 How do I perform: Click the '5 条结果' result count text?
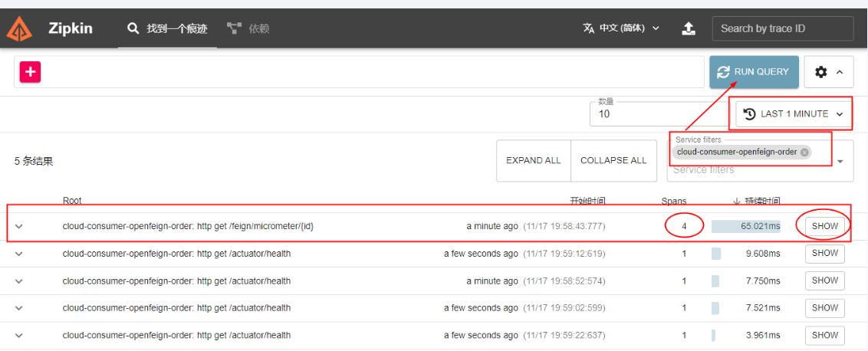tap(34, 162)
